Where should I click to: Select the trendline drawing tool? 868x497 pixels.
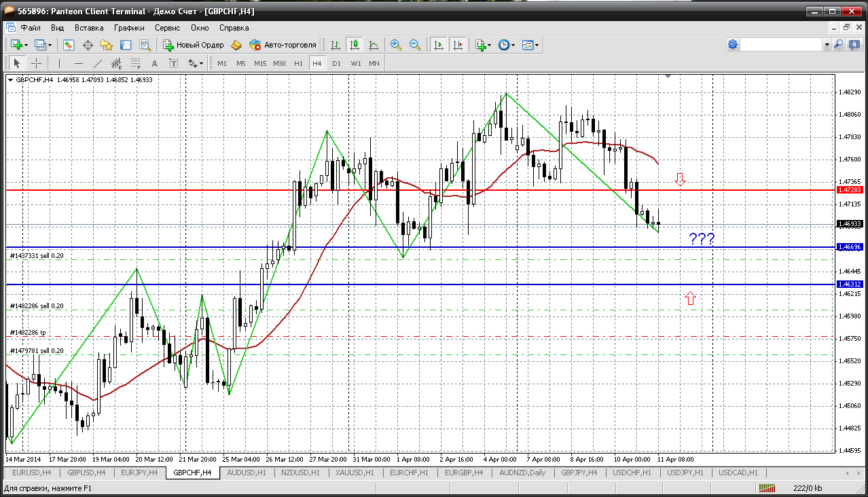[98, 63]
